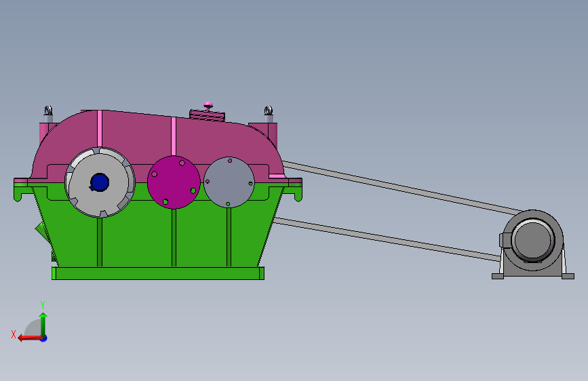This screenshot has height=381, width=588.
Task: Click the green Y axis arrow of the triad
Action: [x=43, y=324]
